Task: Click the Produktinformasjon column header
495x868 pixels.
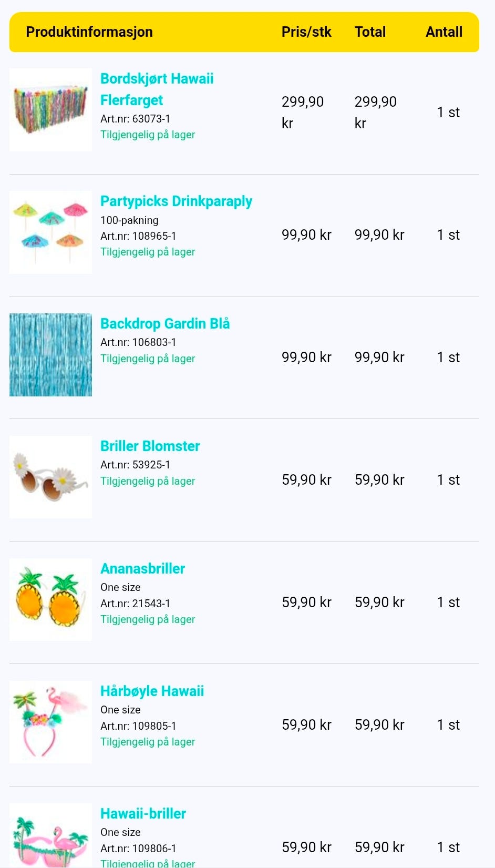Action: [89, 32]
